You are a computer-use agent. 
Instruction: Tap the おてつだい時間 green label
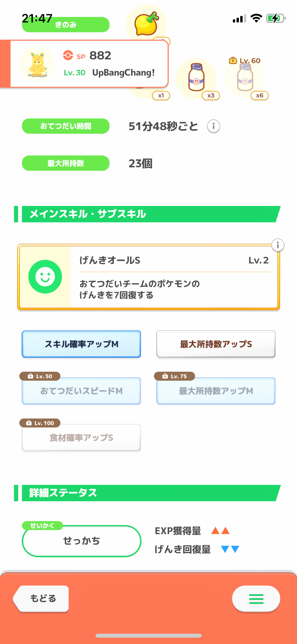coord(66,126)
